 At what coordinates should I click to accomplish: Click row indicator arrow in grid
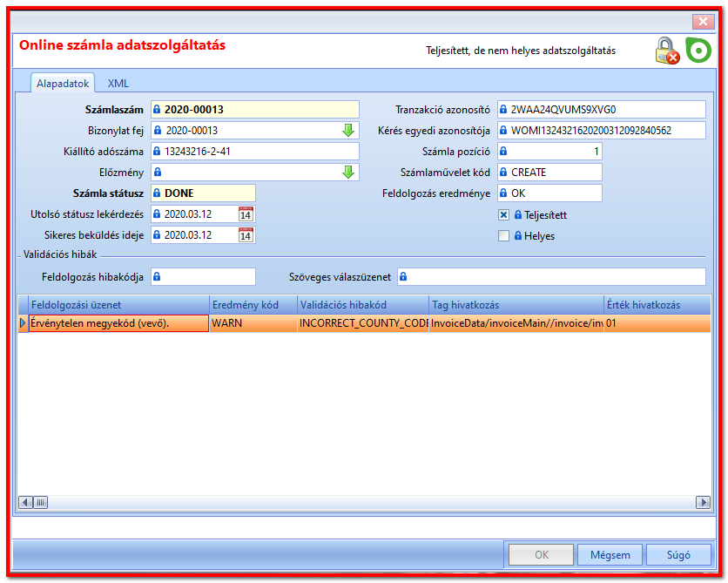(x=23, y=322)
